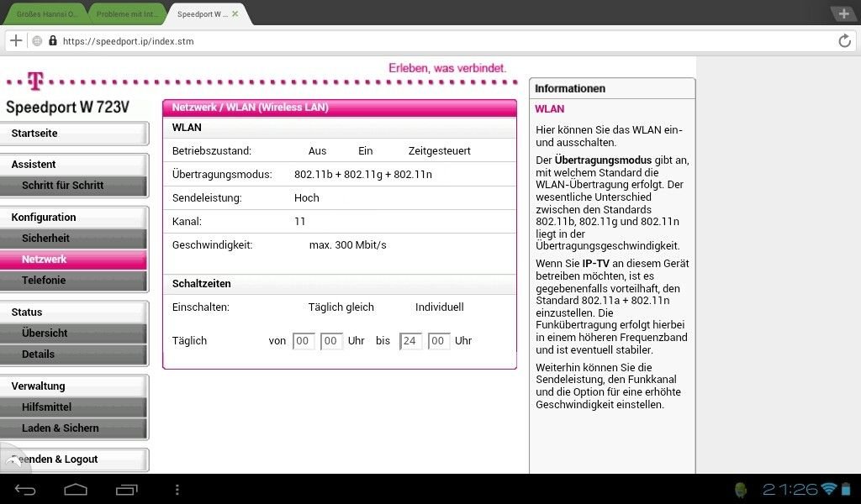This screenshot has width=861, height=504.
Task: Click the 'Kanal:' label
Action: (x=187, y=222)
